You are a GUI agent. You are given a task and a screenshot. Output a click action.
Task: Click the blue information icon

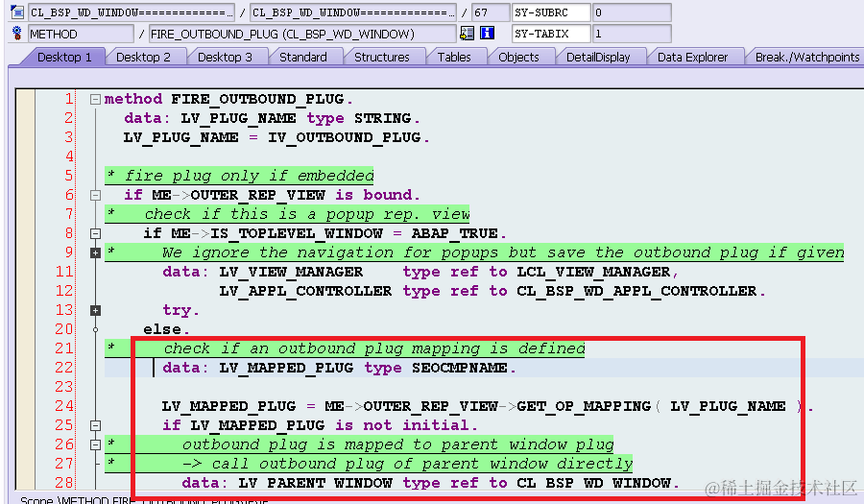(x=487, y=34)
